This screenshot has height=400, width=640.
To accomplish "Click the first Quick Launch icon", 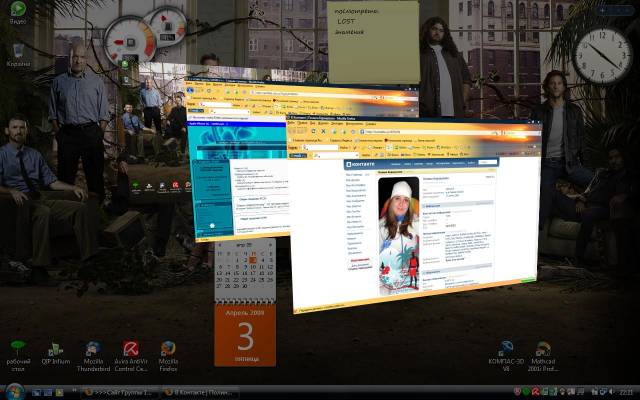I will pos(36,393).
